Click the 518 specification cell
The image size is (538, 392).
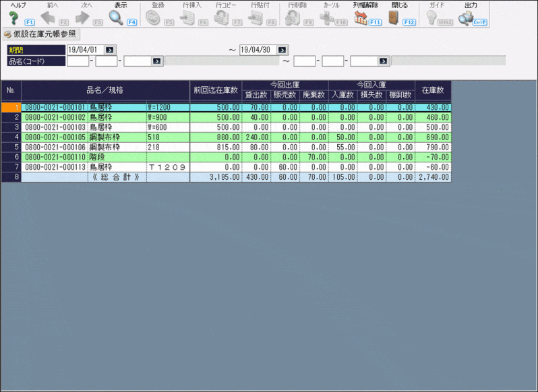click(168, 137)
